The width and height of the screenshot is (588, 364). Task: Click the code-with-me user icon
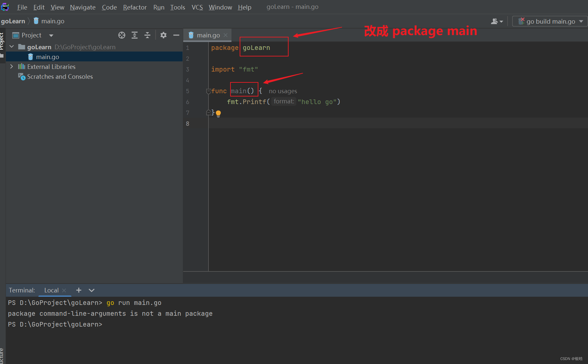click(x=494, y=21)
